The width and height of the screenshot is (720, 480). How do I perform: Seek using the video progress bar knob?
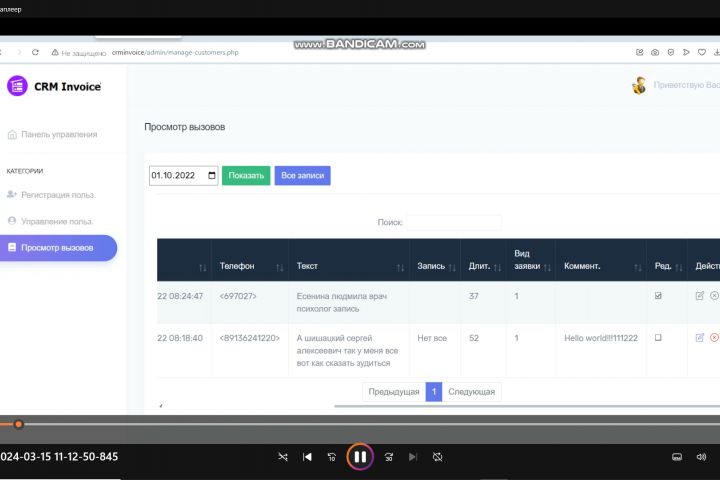[18, 424]
